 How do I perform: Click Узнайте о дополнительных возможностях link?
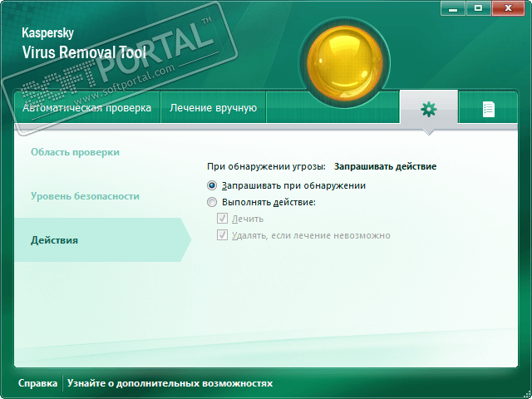(170, 383)
